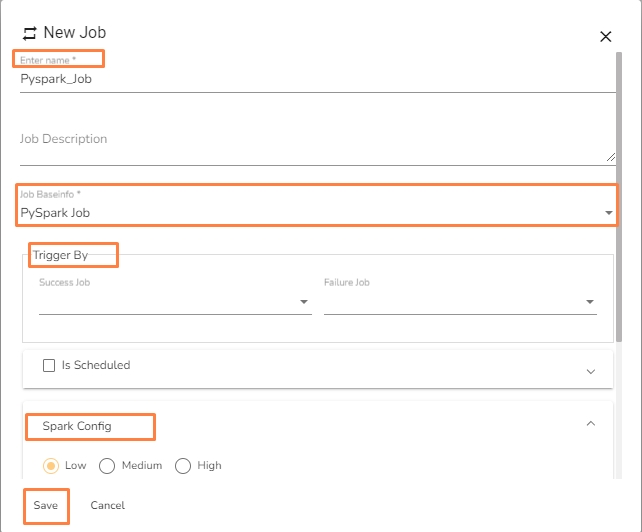Click the dialog vertical scrollbar
Image resolution: width=642 pixels, height=532 pixels.
621,200
